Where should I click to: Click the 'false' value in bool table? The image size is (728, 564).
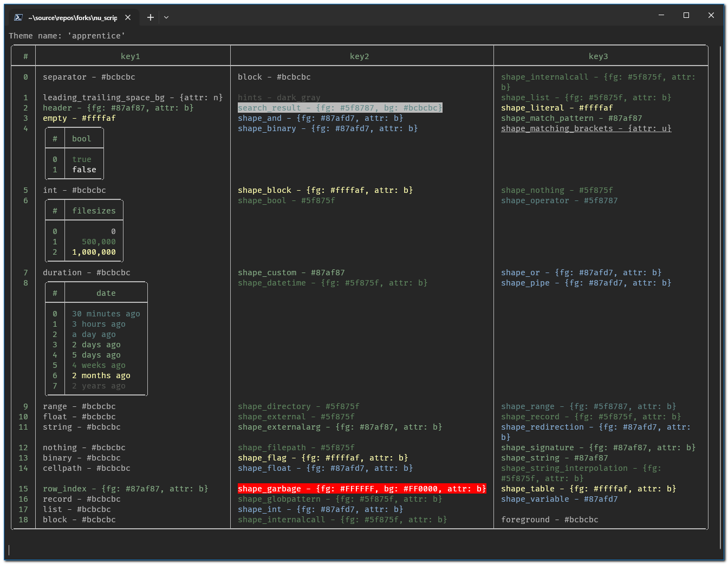pyautogui.click(x=84, y=170)
